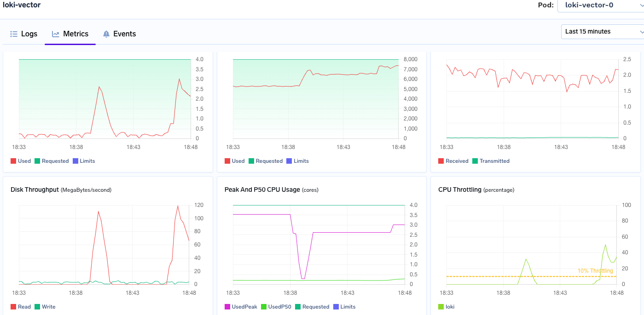
Task: Click the purple Limits legend swatch under memory chart
Action: point(290,160)
